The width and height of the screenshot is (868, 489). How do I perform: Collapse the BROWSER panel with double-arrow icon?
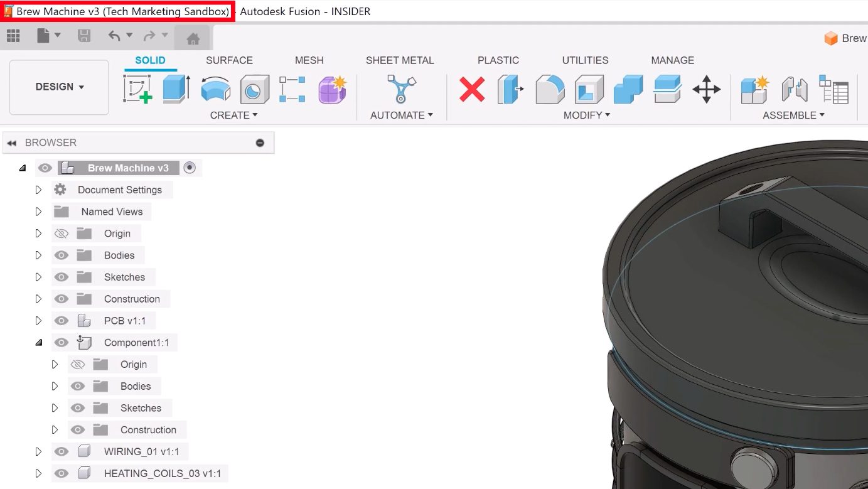(x=12, y=142)
